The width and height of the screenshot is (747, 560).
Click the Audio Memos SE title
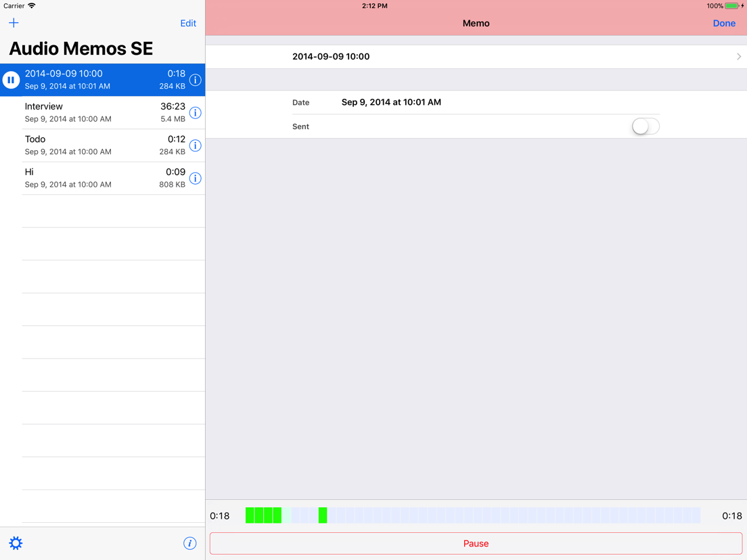click(x=81, y=49)
